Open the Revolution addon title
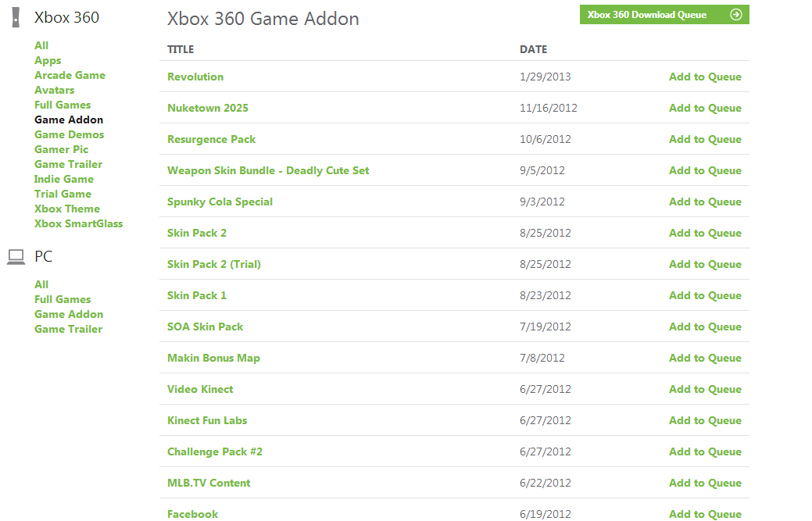 pyautogui.click(x=195, y=77)
